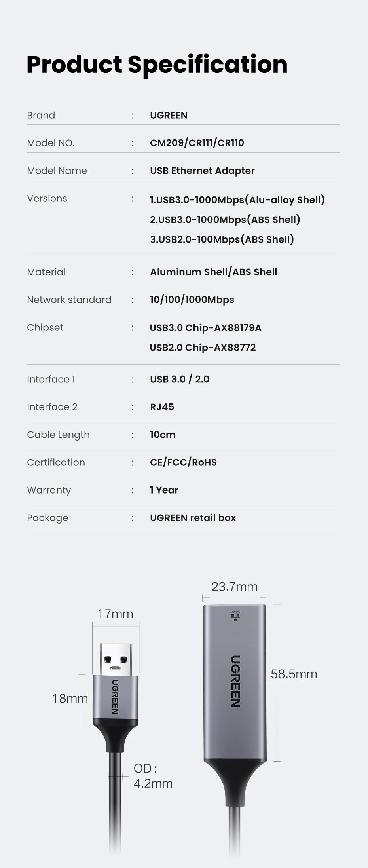Click the 58.5mm length dimension label
The image size is (368, 868).
[294, 674]
